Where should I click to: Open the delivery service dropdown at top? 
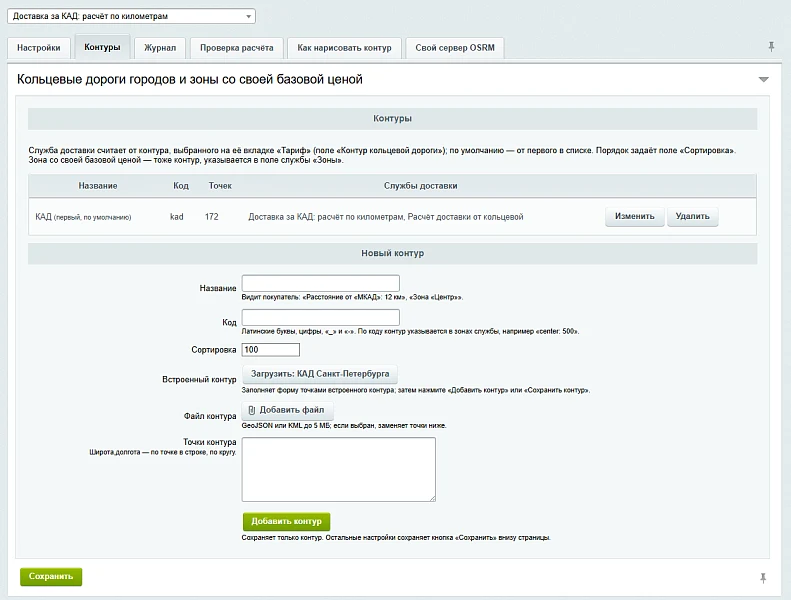(131, 16)
